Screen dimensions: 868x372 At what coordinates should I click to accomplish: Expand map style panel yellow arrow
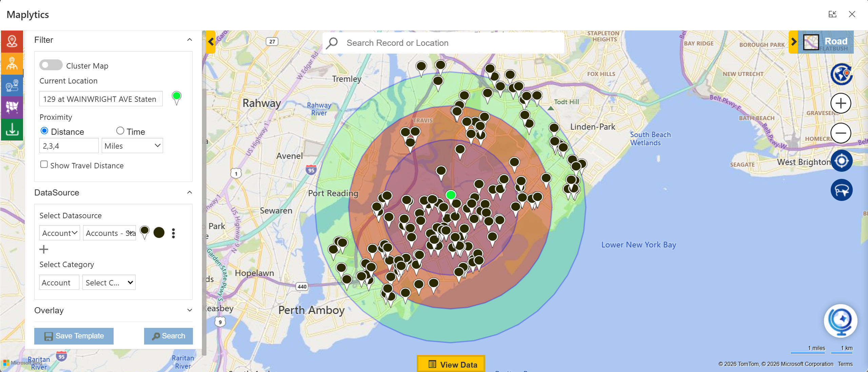click(x=793, y=42)
